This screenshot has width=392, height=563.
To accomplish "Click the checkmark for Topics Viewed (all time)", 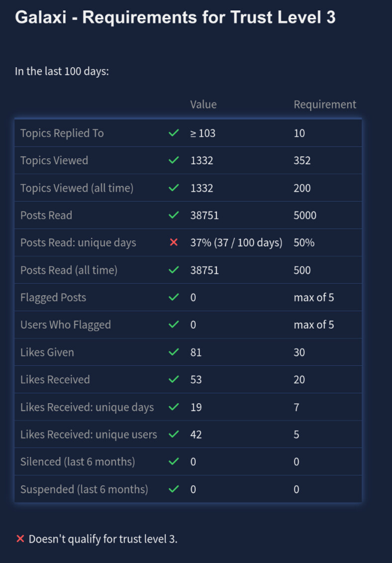I will tap(174, 188).
